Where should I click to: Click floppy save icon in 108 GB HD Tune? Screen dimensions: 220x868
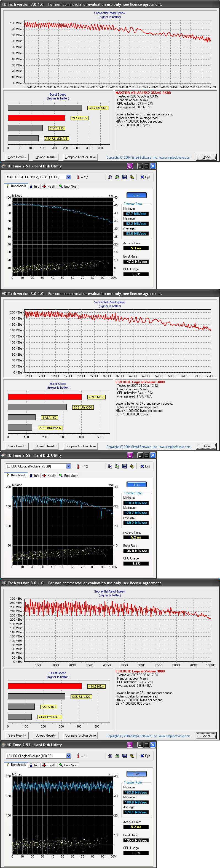coord(125,755)
